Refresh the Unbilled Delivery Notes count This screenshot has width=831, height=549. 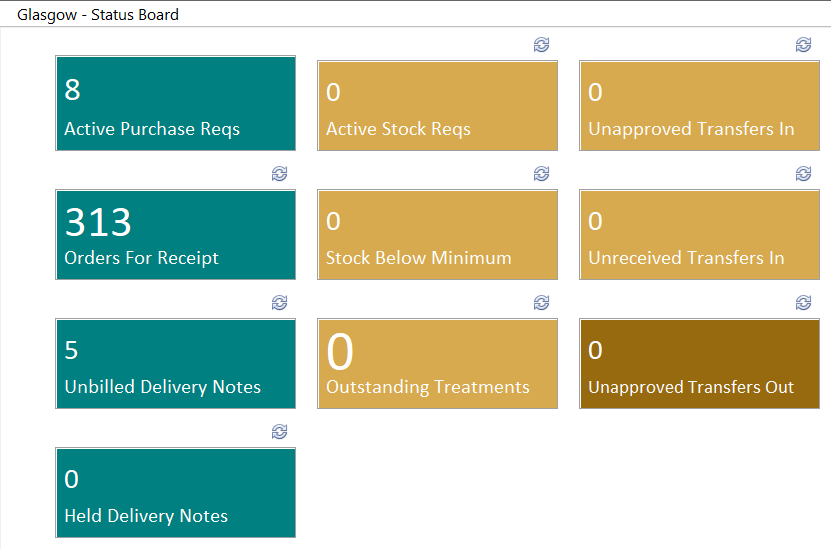279,303
